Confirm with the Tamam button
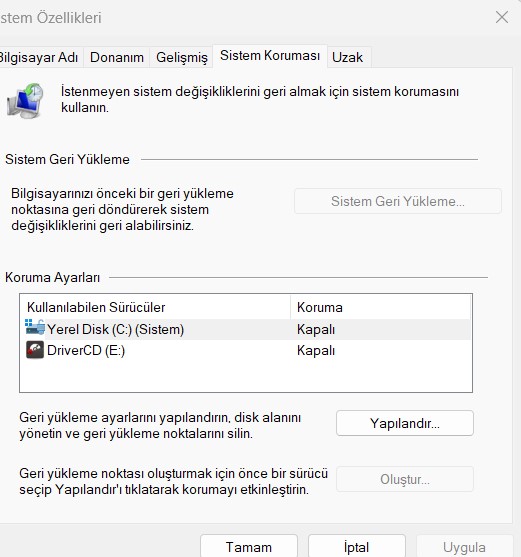521x557 pixels. click(249, 547)
